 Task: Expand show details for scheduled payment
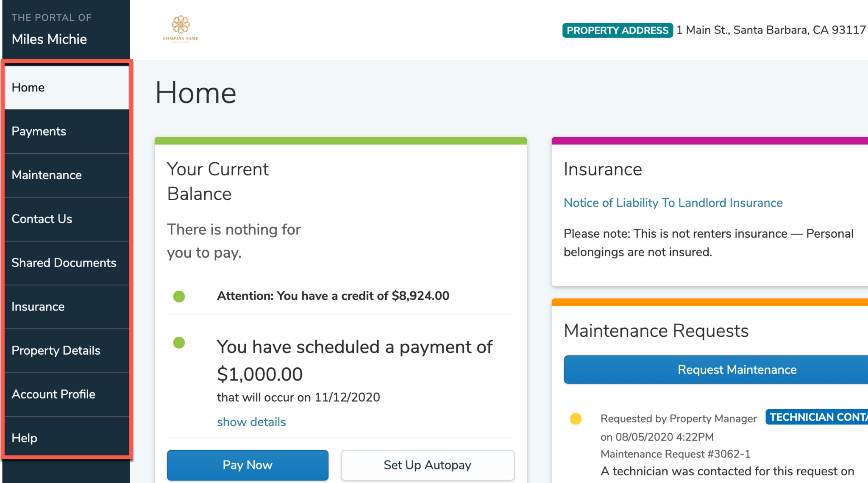click(x=251, y=422)
